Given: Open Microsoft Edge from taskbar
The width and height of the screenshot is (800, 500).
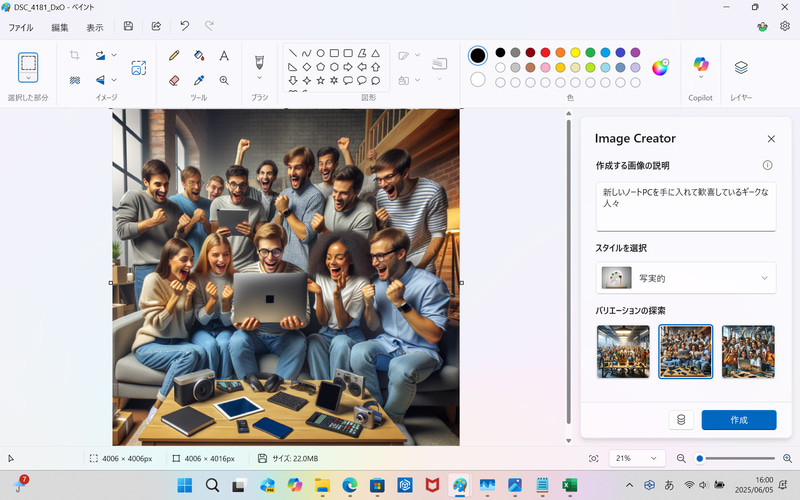Looking at the screenshot, I should 350,485.
